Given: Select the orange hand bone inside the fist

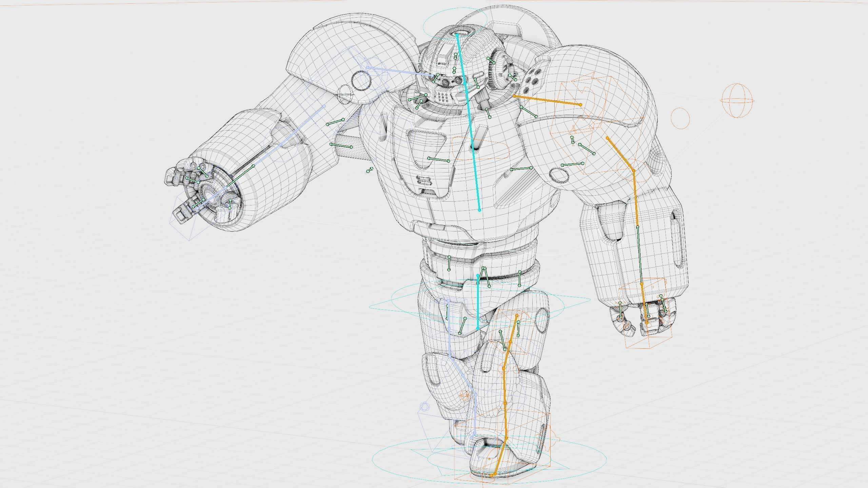Looking at the screenshot, I should coord(644,303).
